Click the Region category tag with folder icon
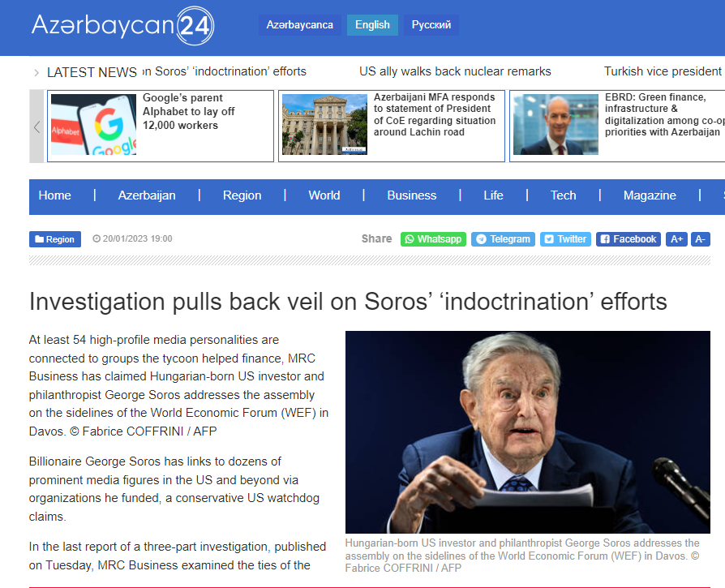Screen dimensions: 725x588 pyautogui.click(x=55, y=239)
